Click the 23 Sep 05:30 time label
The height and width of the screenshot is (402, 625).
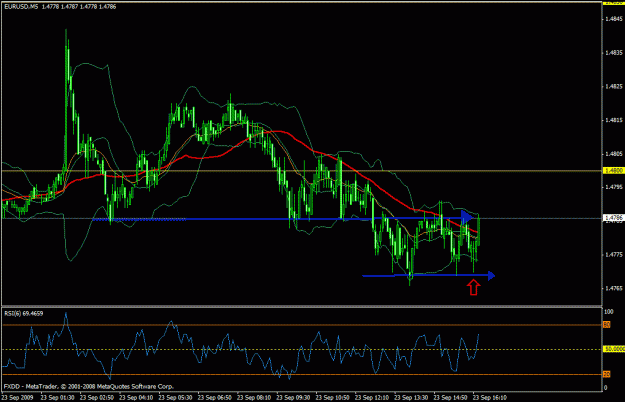click(175, 398)
